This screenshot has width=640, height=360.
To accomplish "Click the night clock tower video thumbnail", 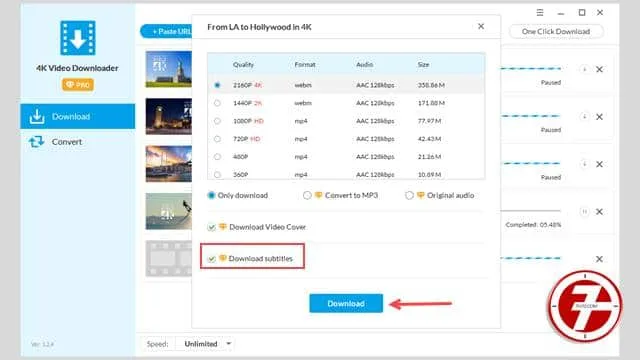I will (x=169, y=116).
